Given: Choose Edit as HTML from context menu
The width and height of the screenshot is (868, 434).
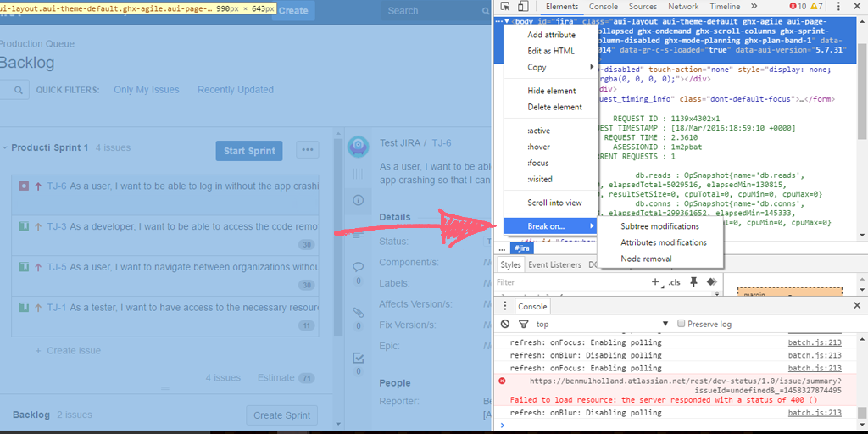Looking at the screenshot, I should click(551, 51).
